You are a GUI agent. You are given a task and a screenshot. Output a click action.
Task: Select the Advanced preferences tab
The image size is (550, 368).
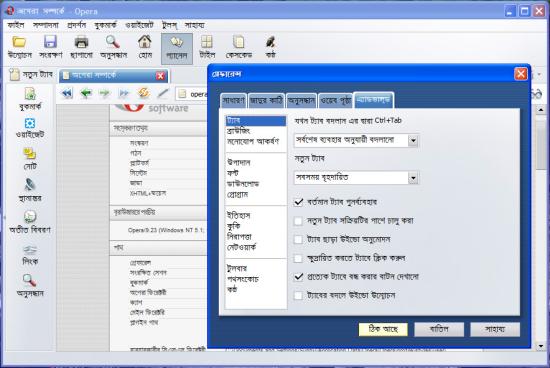pyautogui.click(x=374, y=100)
